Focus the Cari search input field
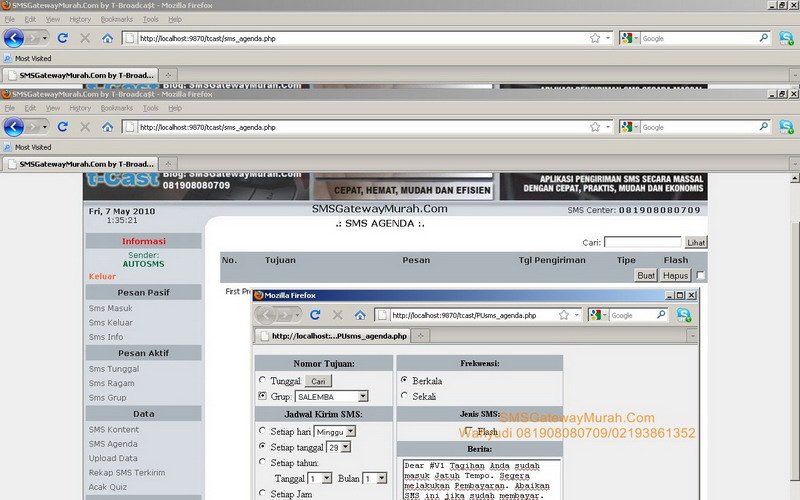This screenshot has height=500, width=800. [x=642, y=242]
